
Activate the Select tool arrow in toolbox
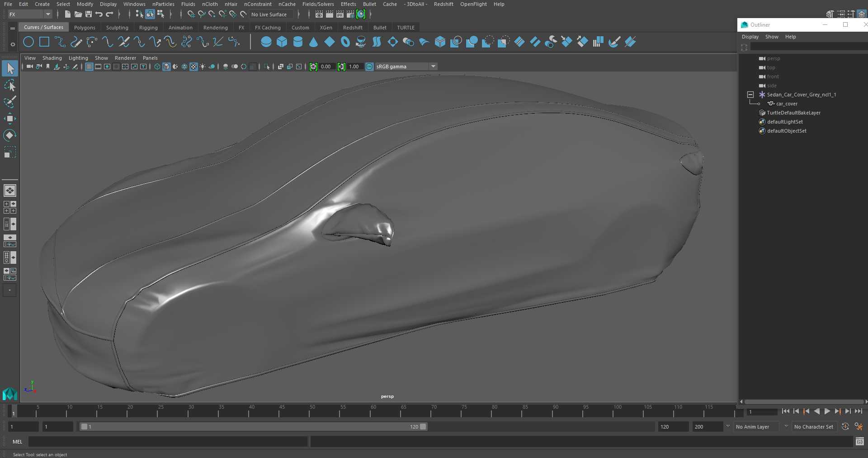click(x=10, y=68)
